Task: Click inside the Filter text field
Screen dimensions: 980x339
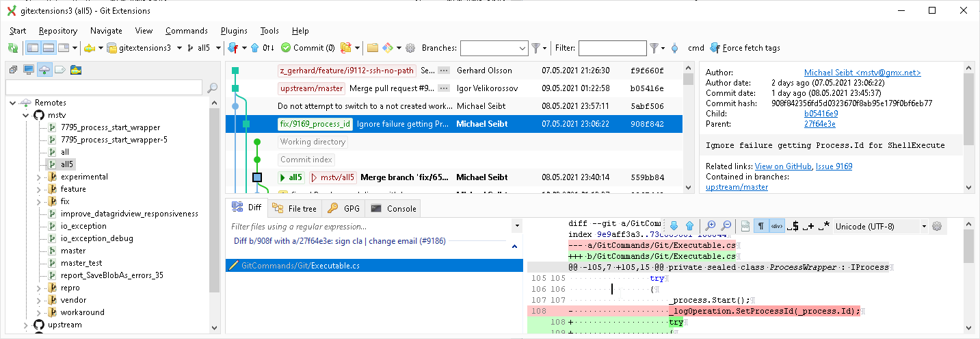Action: click(x=612, y=48)
